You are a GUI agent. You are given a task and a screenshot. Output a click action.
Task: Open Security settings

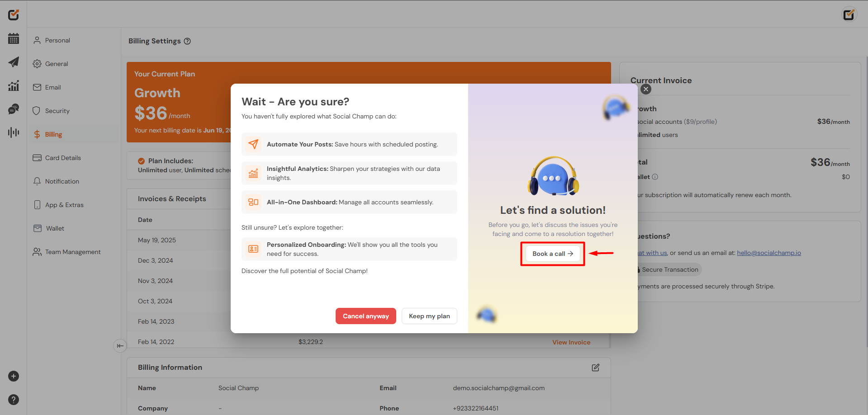[74, 111]
